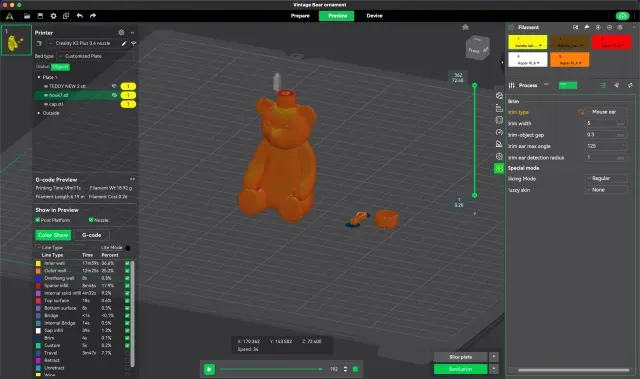The width and height of the screenshot is (640, 379).
Task: Click the undo arrow in the top toolbar
Action: pyautogui.click(x=80, y=16)
